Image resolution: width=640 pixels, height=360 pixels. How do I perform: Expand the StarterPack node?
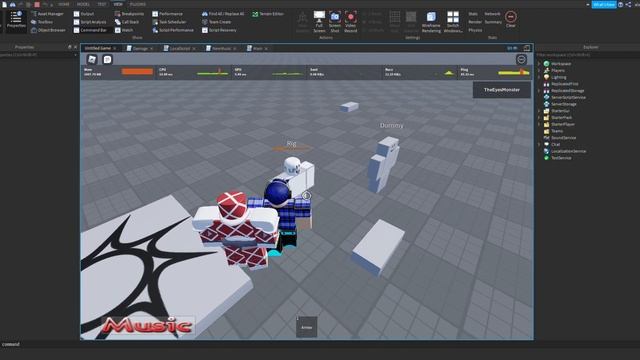pos(539,118)
